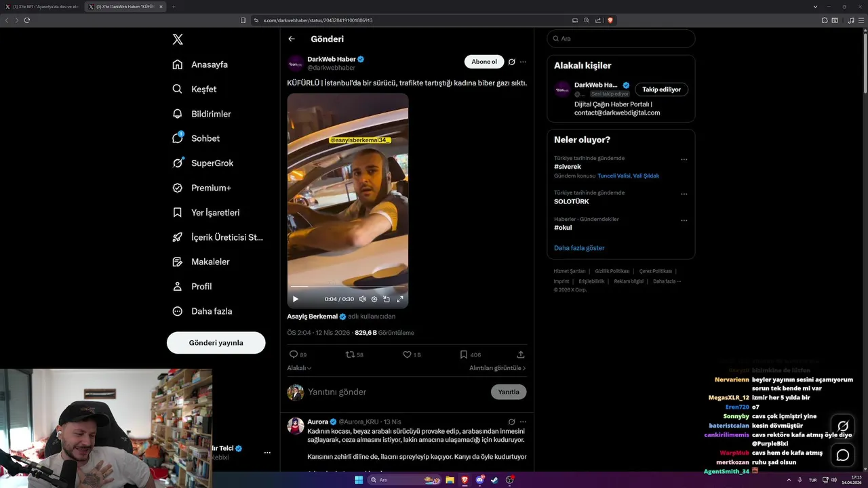Image resolution: width=868 pixels, height=488 pixels.
Task: Expand the Daha fazla menu
Action: pyautogui.click(x=202, y=311)
